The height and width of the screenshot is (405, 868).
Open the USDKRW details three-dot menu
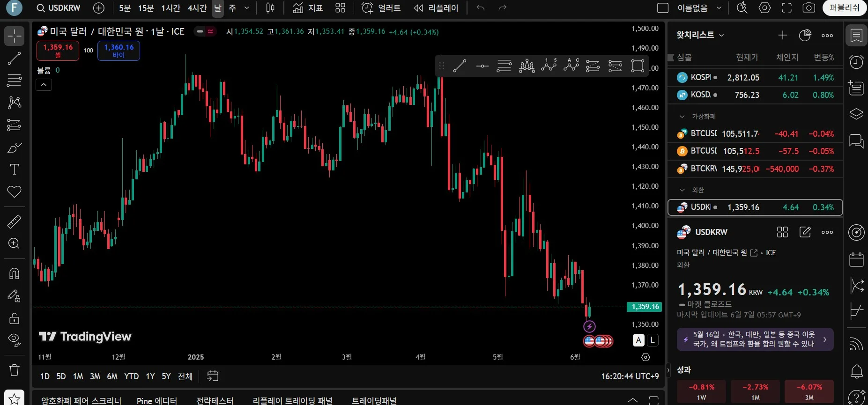(x=827, y=232)
